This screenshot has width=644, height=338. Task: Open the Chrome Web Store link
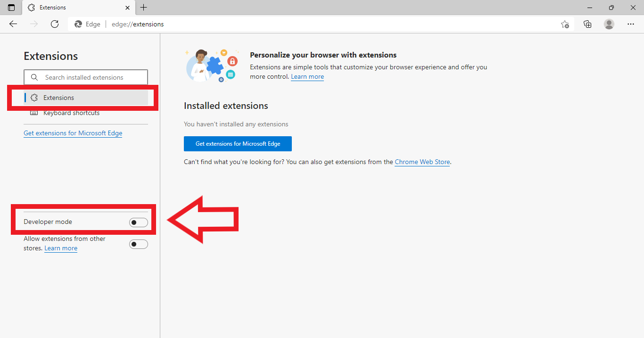click(422, 162)
